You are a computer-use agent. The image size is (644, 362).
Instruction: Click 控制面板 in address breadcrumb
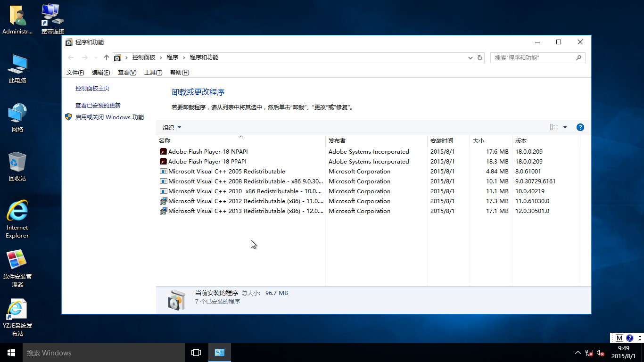pos(144,58)
